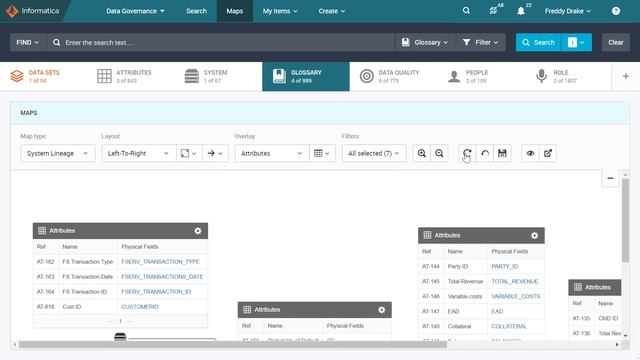
Task: Open the COLLATERAL link
Action: pos(509,327)
